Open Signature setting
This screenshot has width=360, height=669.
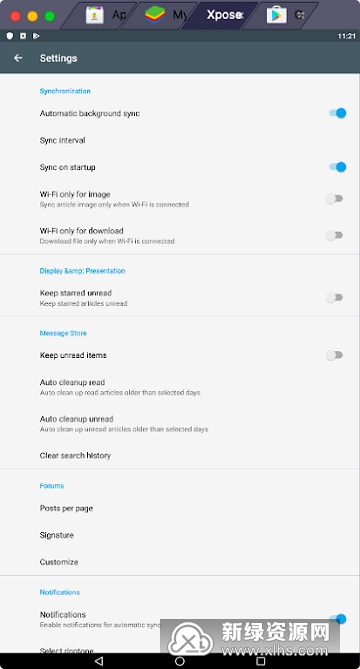tap(180, 535)
